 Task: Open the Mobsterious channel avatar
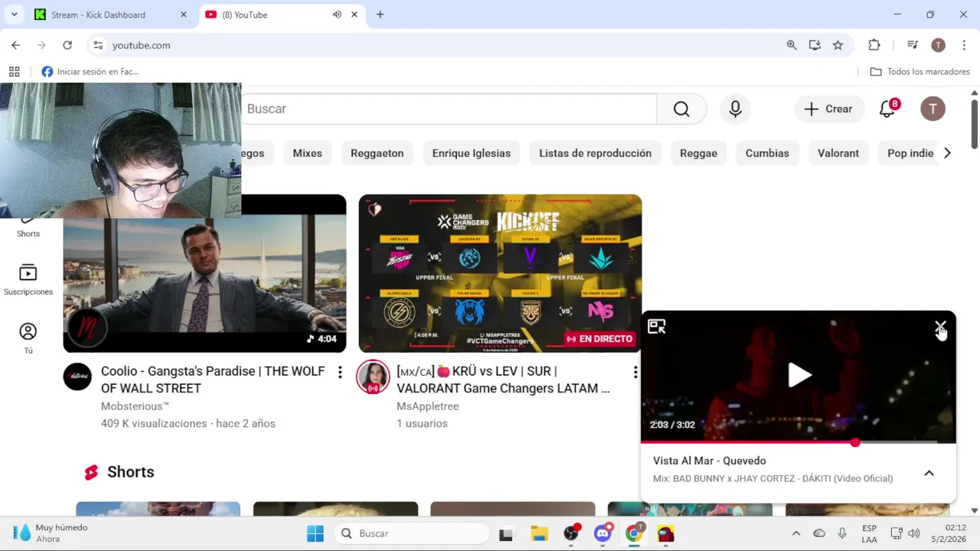pyautogui.click(x=77, y=377)
